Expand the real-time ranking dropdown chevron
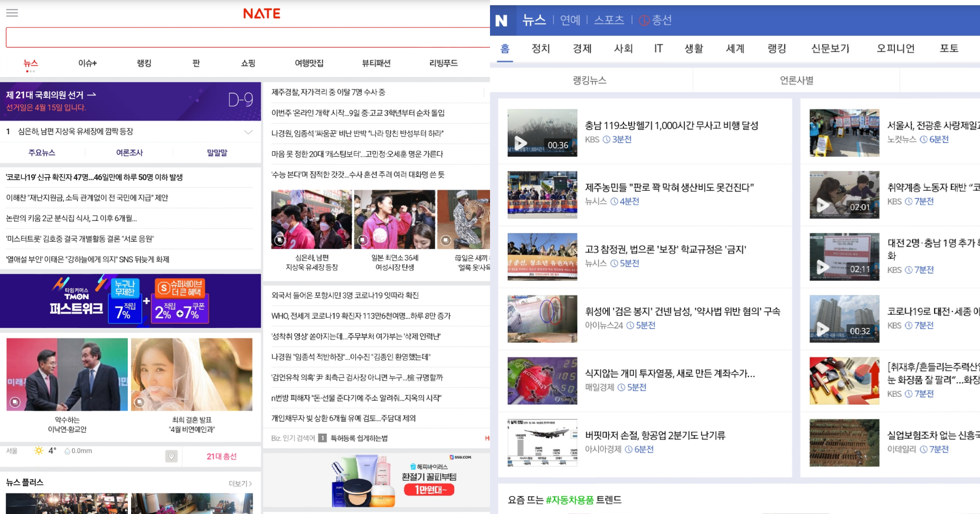 248,132
